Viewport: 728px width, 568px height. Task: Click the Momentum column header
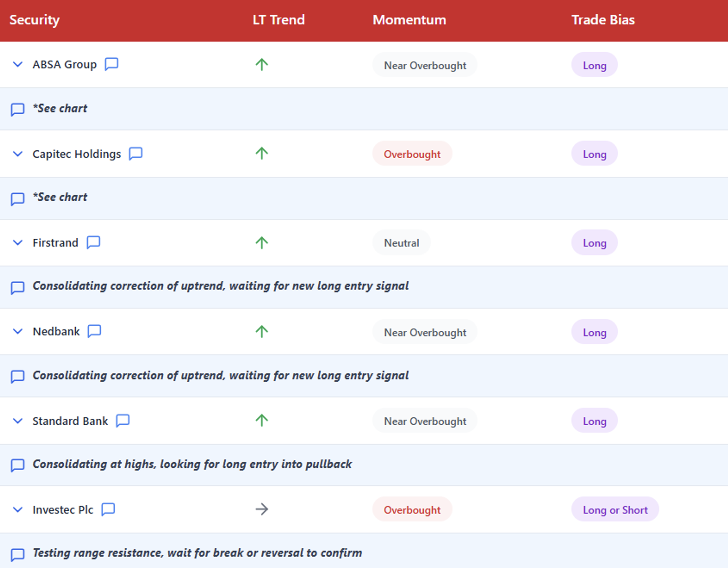pos(409,20)
